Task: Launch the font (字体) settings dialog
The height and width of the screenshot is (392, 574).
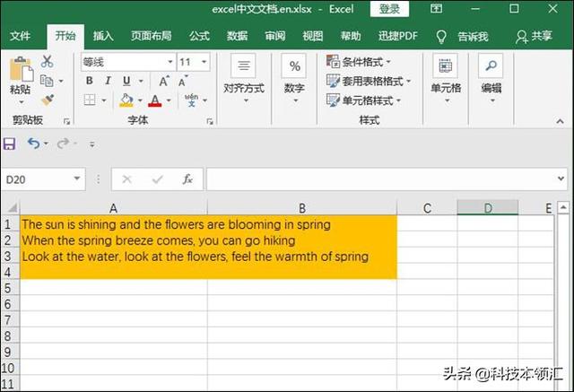Action: pyautogui.click(x=210, y=121)
